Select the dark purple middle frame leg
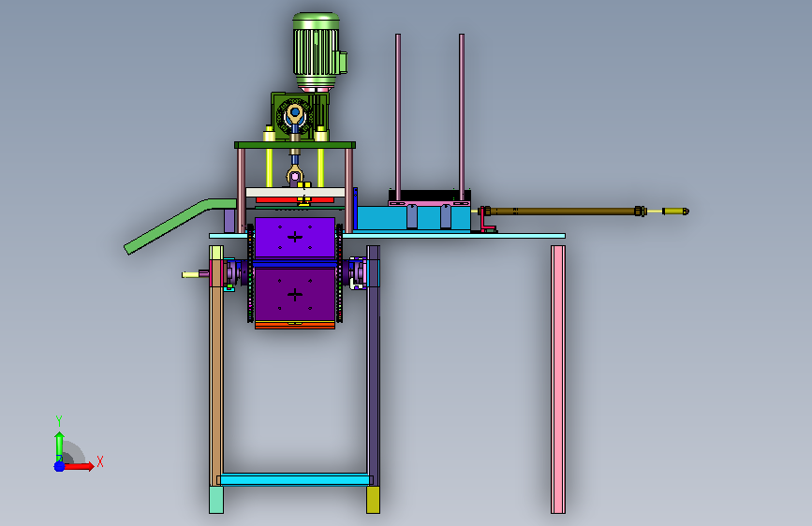Viewport: 812px width, 526px height. click(373, 366)
